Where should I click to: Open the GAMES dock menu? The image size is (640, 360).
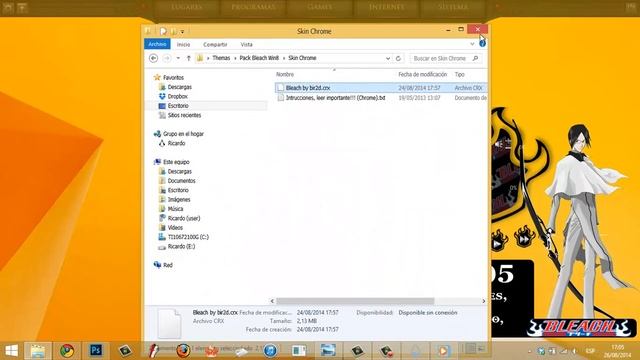tap(320, 7)
